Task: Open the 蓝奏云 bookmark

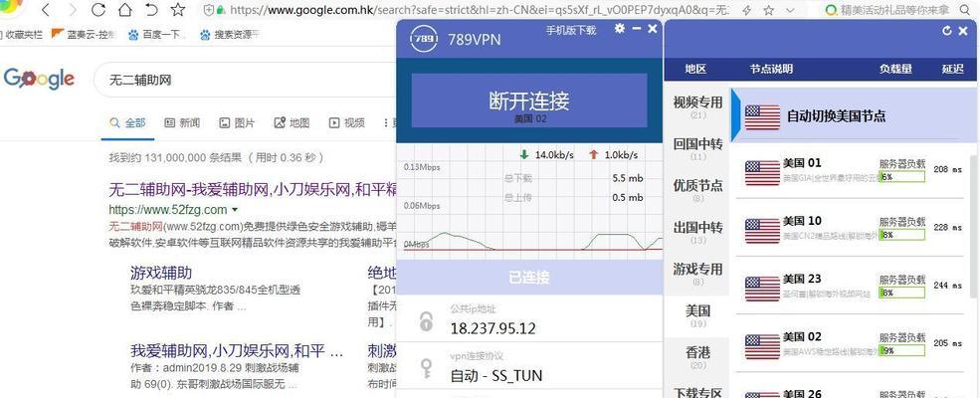Action: point(84,35)
